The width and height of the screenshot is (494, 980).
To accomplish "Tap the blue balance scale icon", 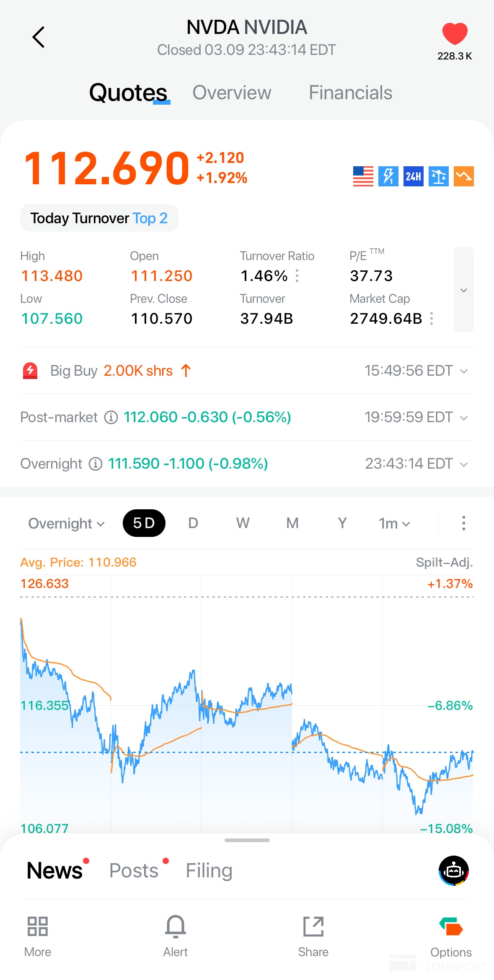I will [x=438, y=176].
